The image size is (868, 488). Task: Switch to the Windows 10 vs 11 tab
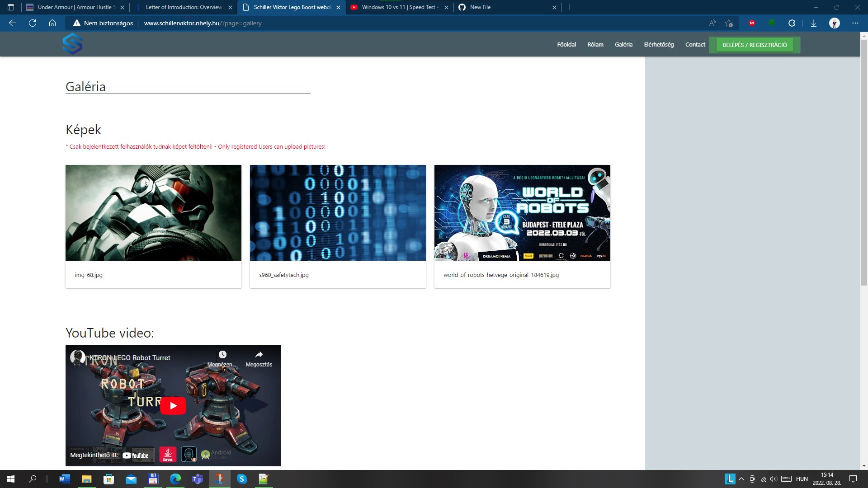pyautogui.click(x=398, y=7)
